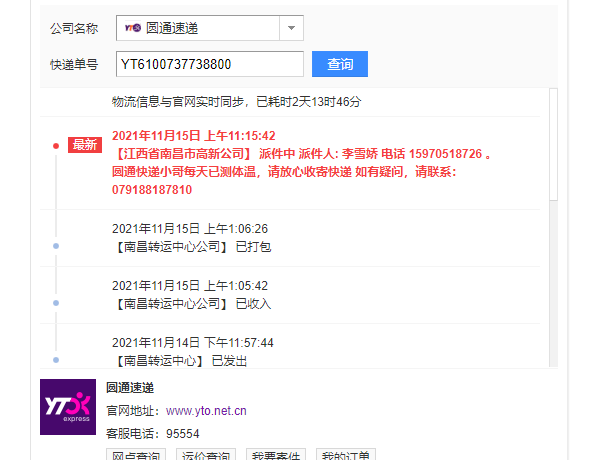Click the 我要寄件 button

[x=276, y=455]
